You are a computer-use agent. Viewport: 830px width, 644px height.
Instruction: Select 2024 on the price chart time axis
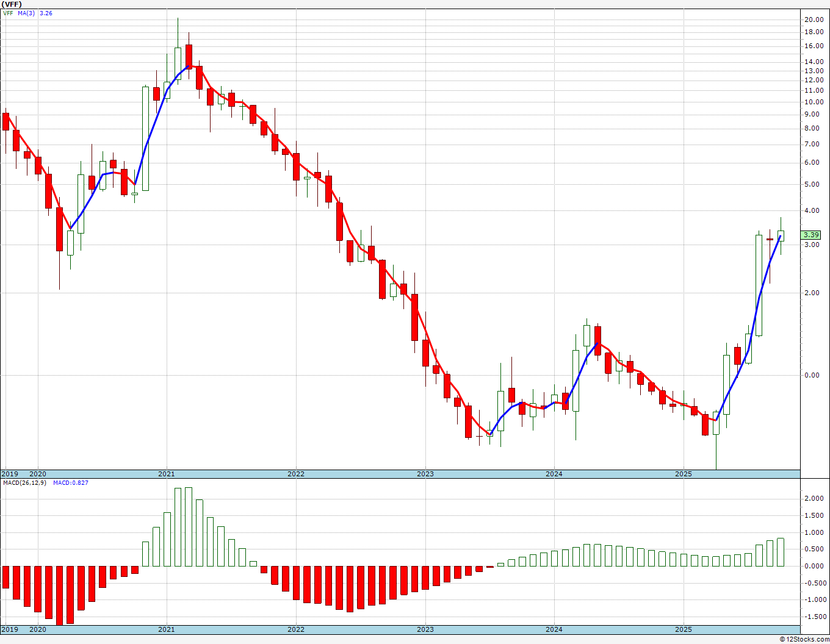pos(554,474)
